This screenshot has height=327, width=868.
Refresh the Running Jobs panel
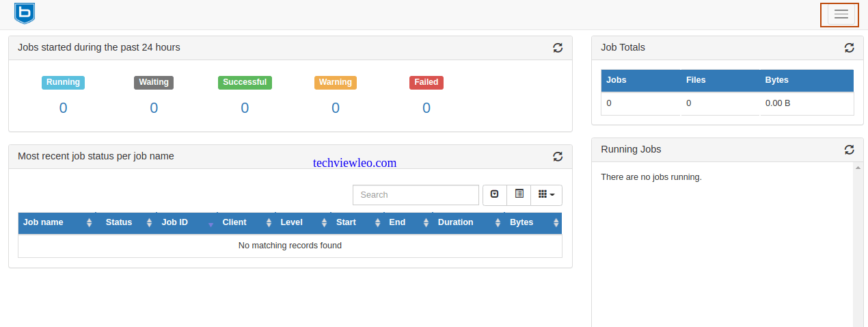tap(849, 150)
